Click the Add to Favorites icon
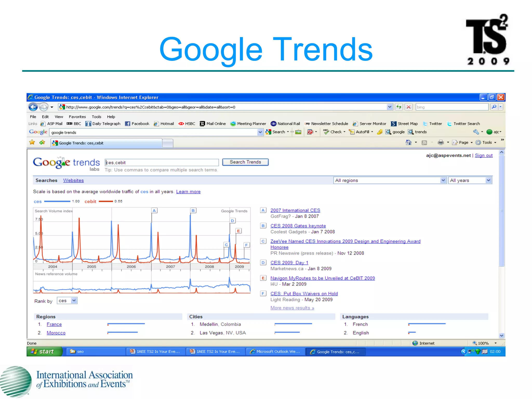532x399 pixels. point(42,142)
